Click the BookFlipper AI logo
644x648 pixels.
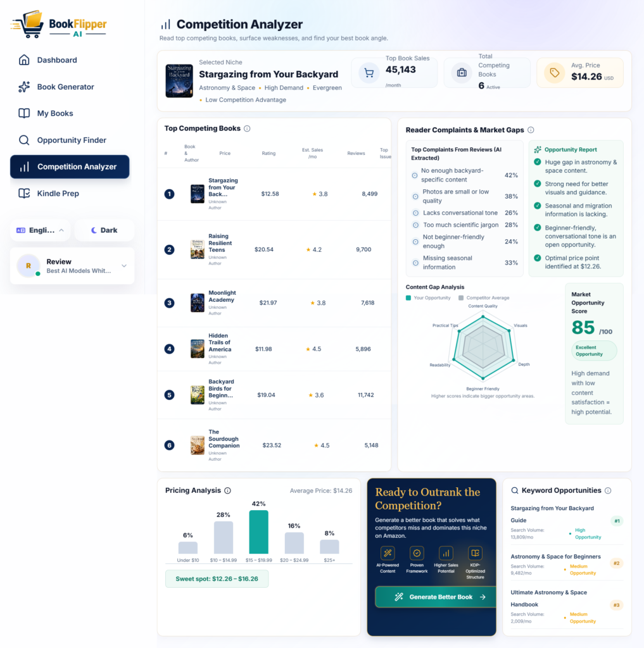coord(59,25)
